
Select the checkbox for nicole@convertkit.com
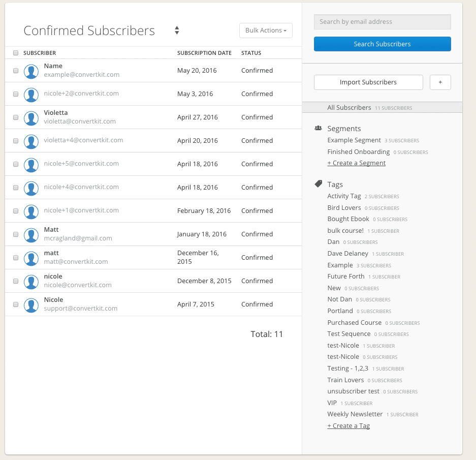[16, 281]
